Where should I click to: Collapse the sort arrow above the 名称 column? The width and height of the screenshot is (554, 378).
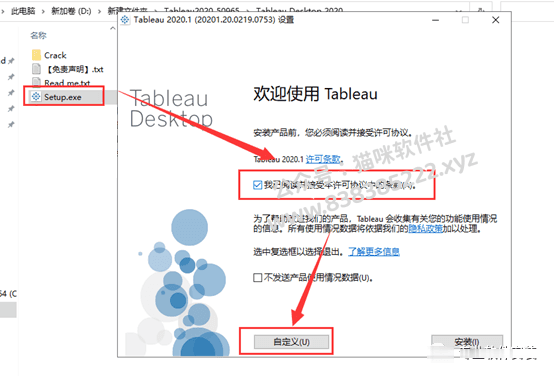[x=113, y=28]
